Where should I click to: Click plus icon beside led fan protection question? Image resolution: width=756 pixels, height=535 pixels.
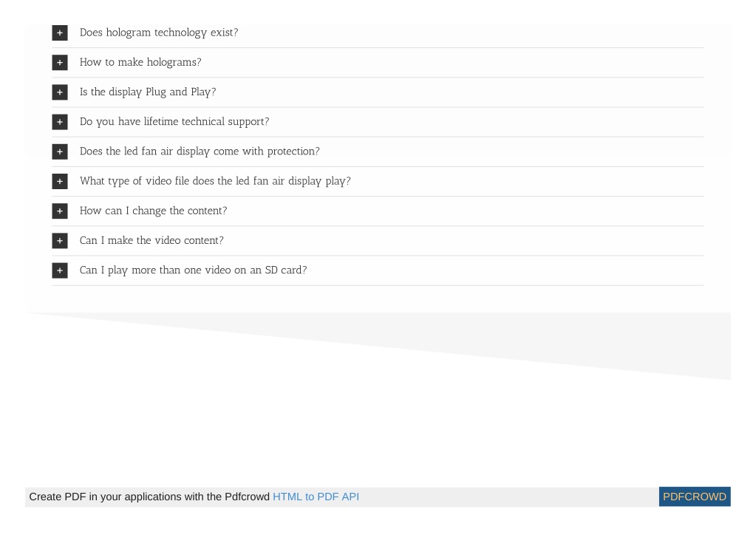click(x=60, y=151)
